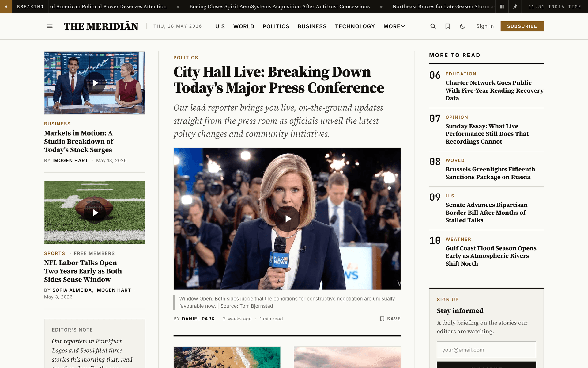588x368 pixels.
Task: Play the City Hall press conference video
Action: (x=287, y=219)
